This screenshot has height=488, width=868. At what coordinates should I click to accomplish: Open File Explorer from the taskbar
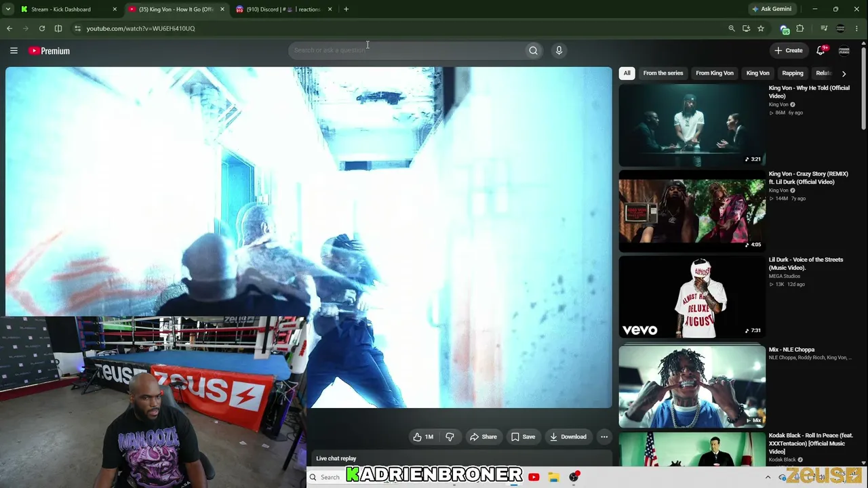[553, 477]
